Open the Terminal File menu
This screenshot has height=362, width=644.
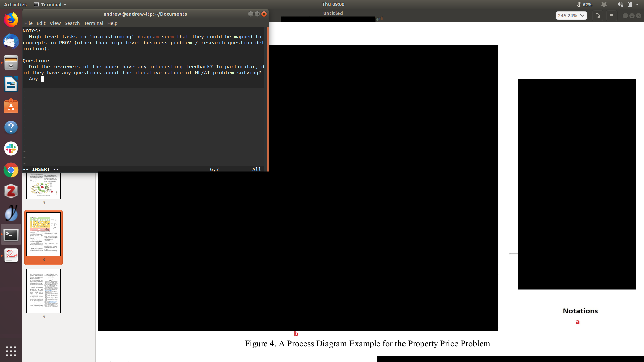point(28,23)
